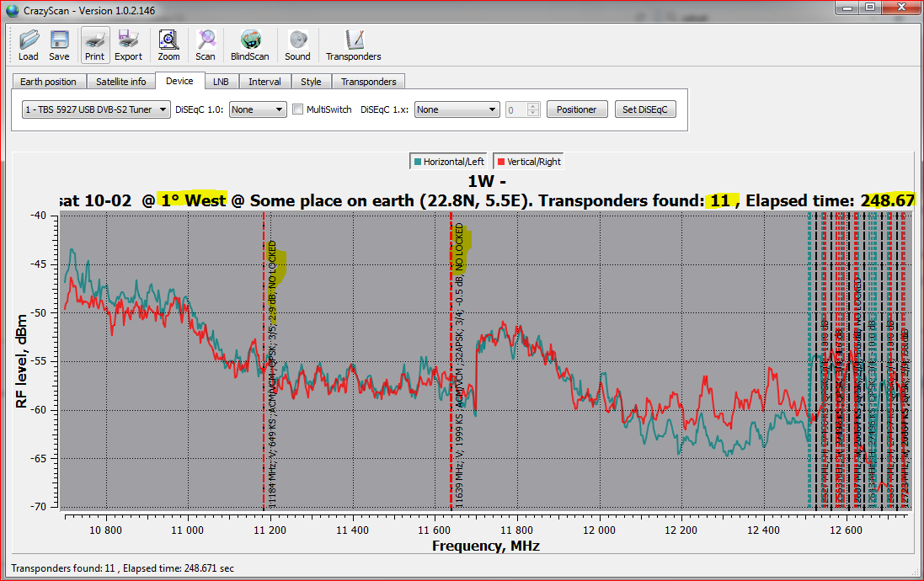Launch BlindScan from the toolbar
The width and height of the screenshot is (924, 581).
click(x=250, y=45)
